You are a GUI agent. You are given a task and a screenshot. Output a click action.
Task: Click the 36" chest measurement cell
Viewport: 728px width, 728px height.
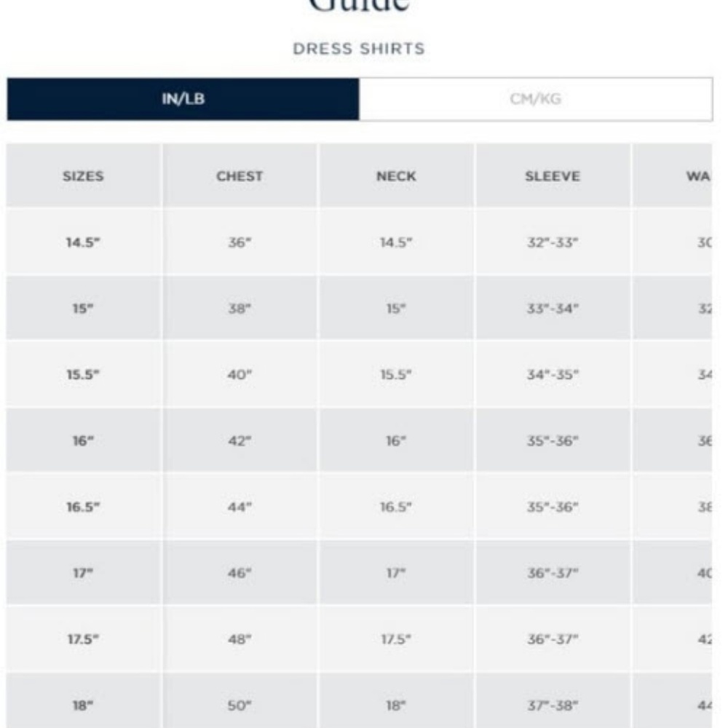[240, 242]
